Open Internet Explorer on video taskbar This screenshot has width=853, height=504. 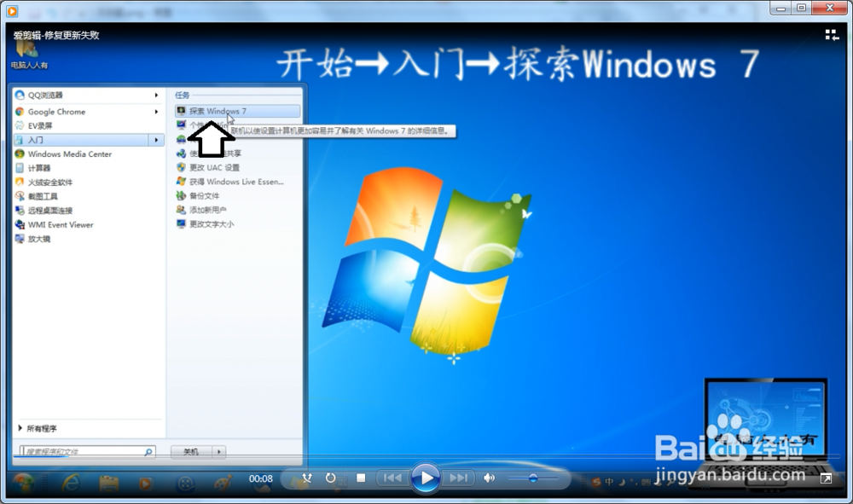coord(71,482)
